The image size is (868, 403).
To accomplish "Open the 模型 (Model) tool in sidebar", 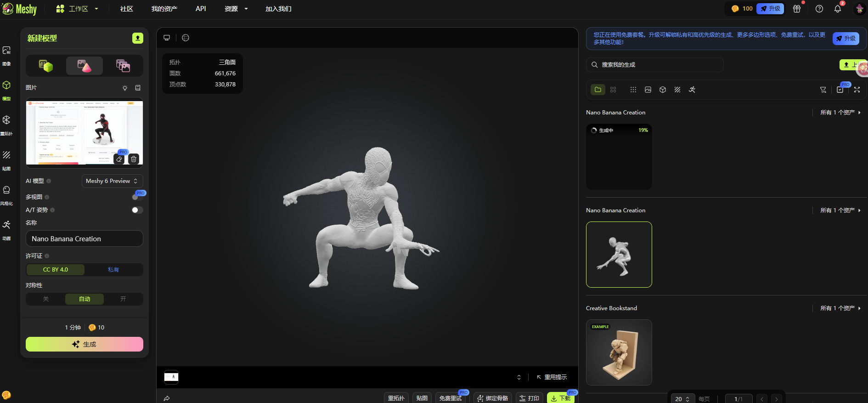I will pyautogui.click(x=6, y=90).
